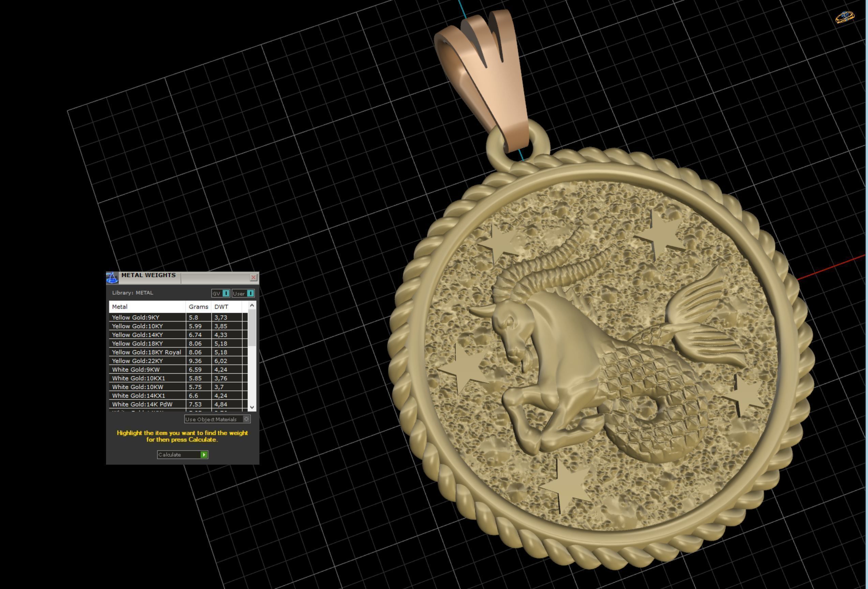Click the 5.99 grams cell
This screenshot has width=868, height=589.
pyautogui.click(x=198, y=326)
